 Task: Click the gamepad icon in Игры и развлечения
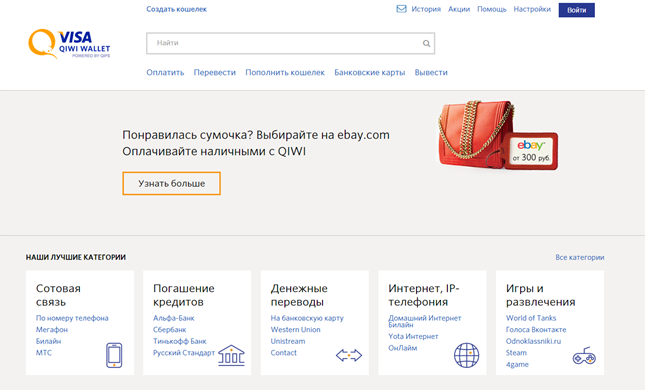point(584,355)
